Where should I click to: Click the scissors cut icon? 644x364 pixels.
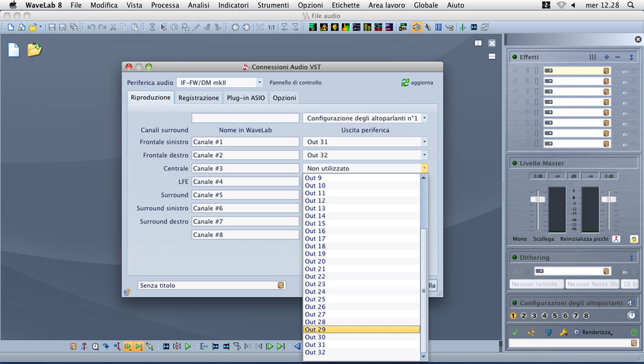pyautogui.click(x=113, y=27)
